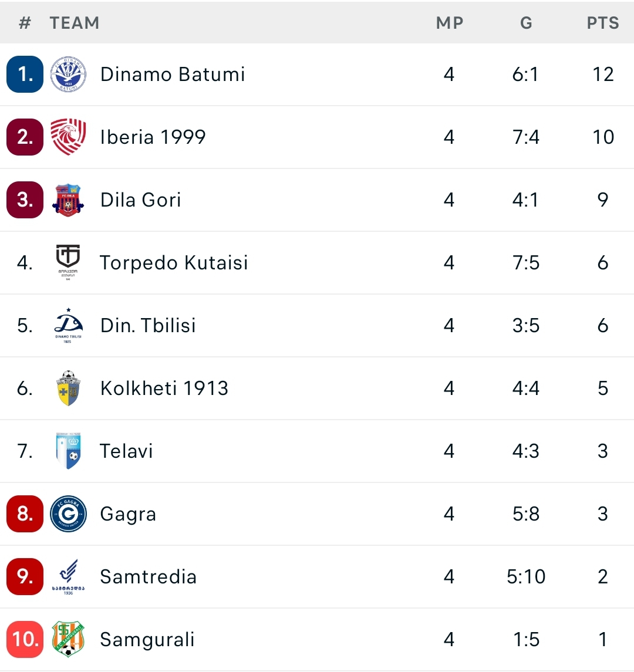Select the Torpedo Kutaisi crest icon
634x672 pixels.
(68, 262)
